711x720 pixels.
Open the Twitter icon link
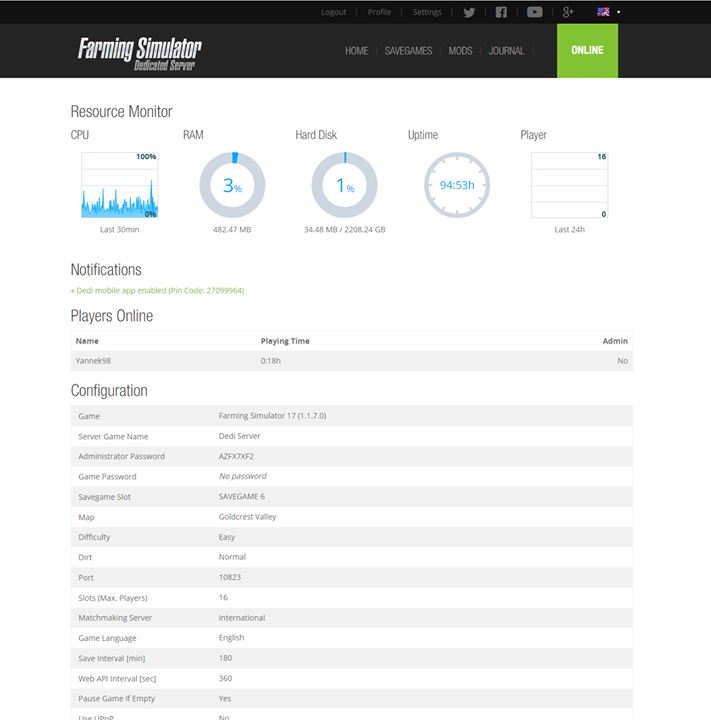(x=469, y=12)
